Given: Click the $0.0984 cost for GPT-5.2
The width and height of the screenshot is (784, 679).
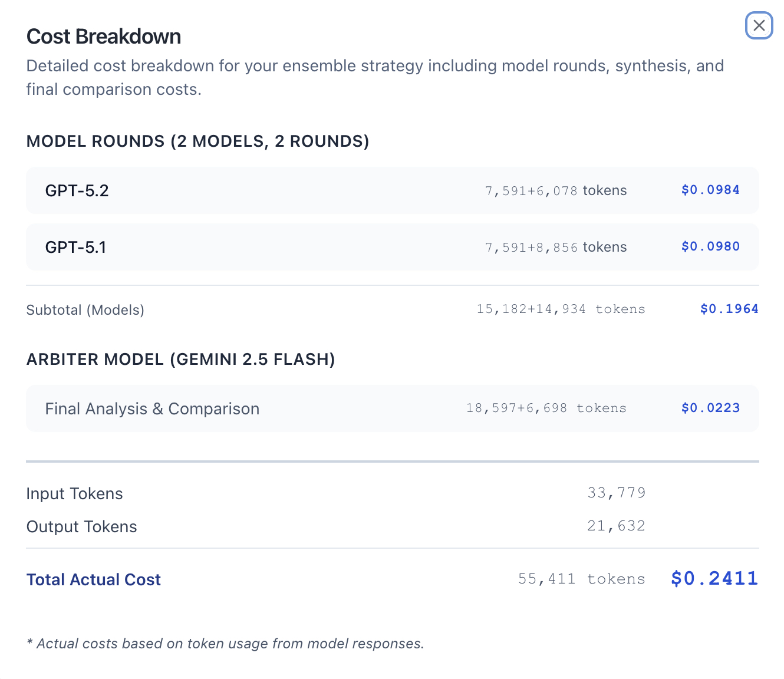Looking at the screenshot, I should pos(710,190).
